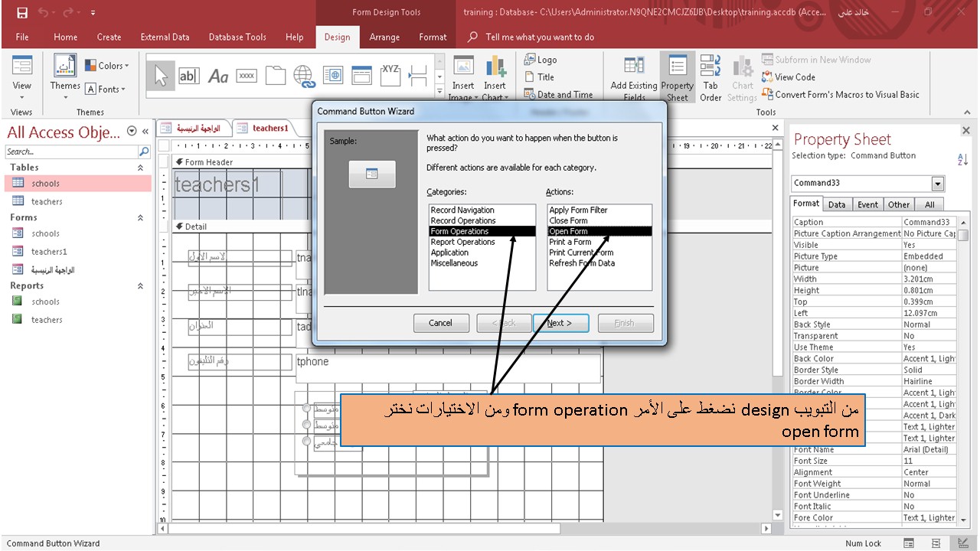Screen dimensions: 980x551
Task: Click the Tell me what you want field
Action: 540,37
